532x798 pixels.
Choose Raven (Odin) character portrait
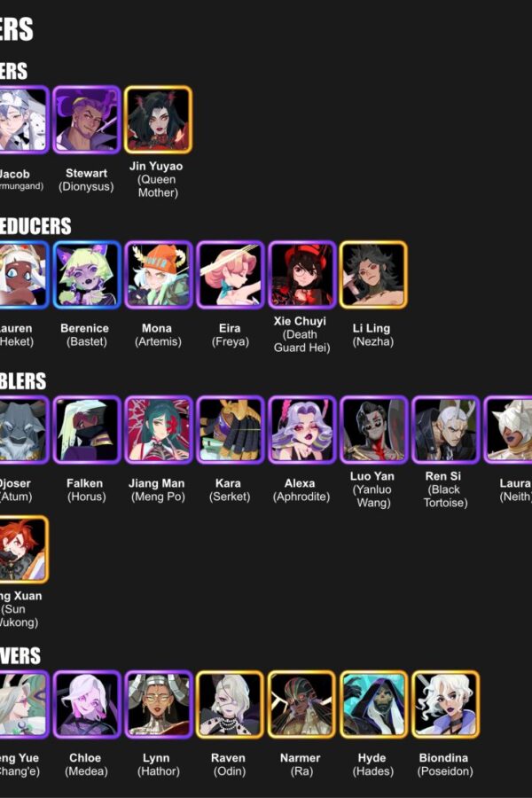pyautogui.click(x=231, y=704)
